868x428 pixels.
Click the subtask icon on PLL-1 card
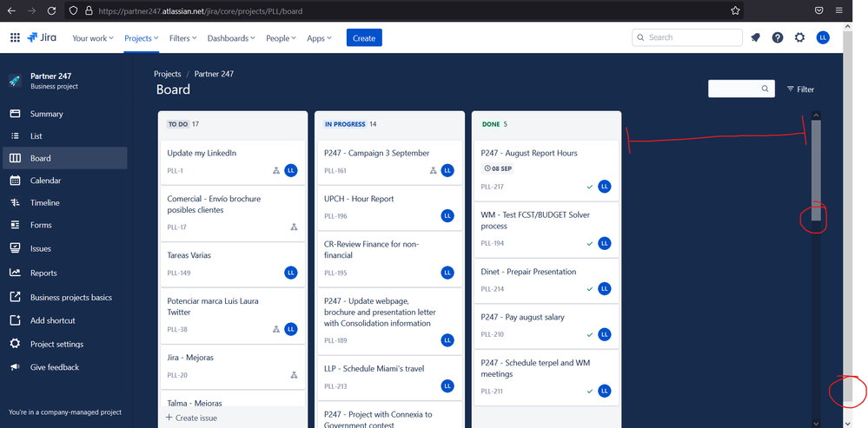(x=276, y=171)
